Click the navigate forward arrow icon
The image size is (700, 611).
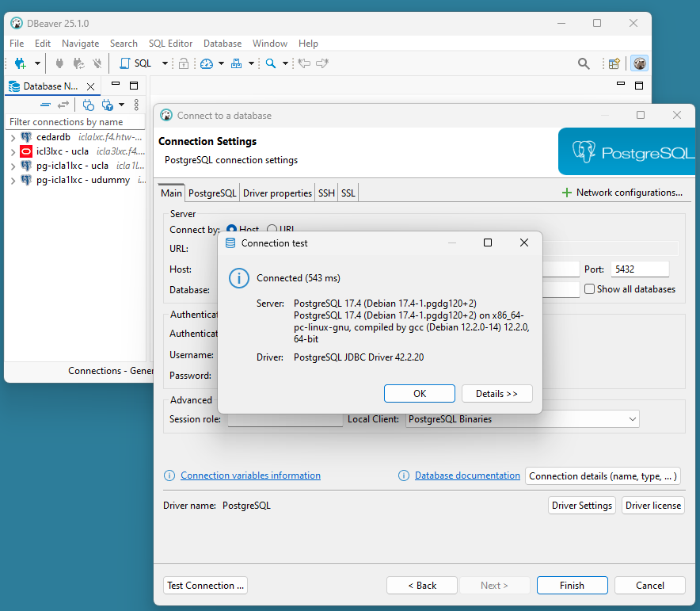[322, 63]
